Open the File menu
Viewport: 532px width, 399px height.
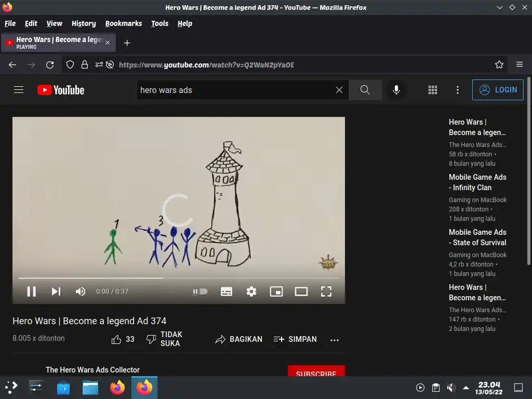(x=10, y=23)
